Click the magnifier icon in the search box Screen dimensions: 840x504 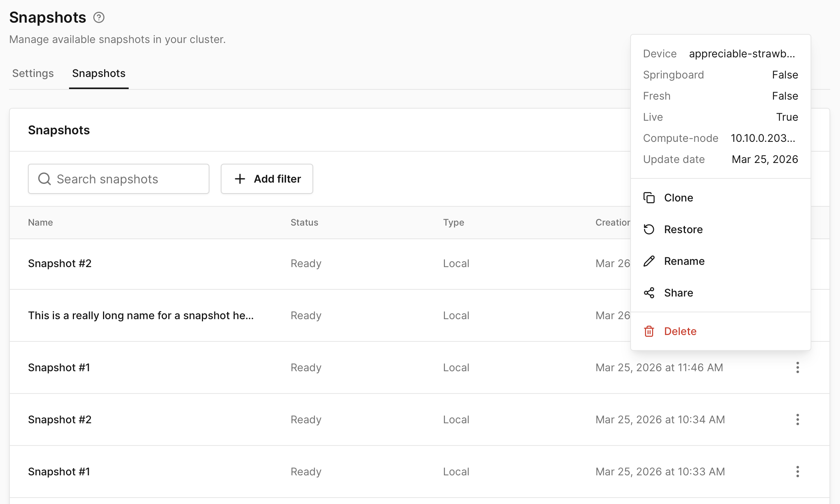coord(45,179)
